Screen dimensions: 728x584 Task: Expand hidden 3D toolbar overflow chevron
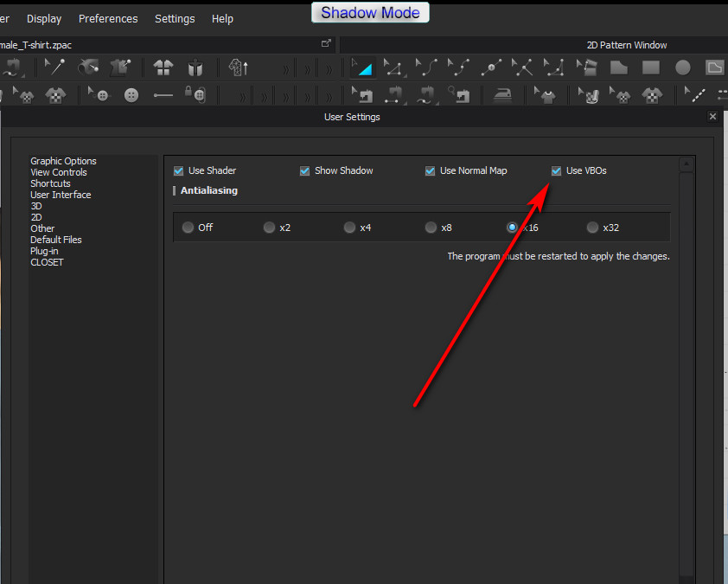(x=284, y=68)
